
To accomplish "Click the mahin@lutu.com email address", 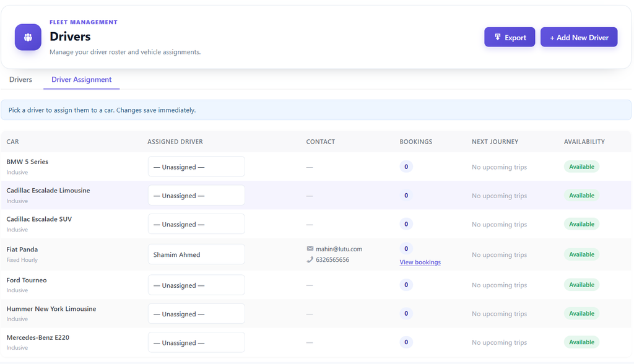I will coord(339,249).
